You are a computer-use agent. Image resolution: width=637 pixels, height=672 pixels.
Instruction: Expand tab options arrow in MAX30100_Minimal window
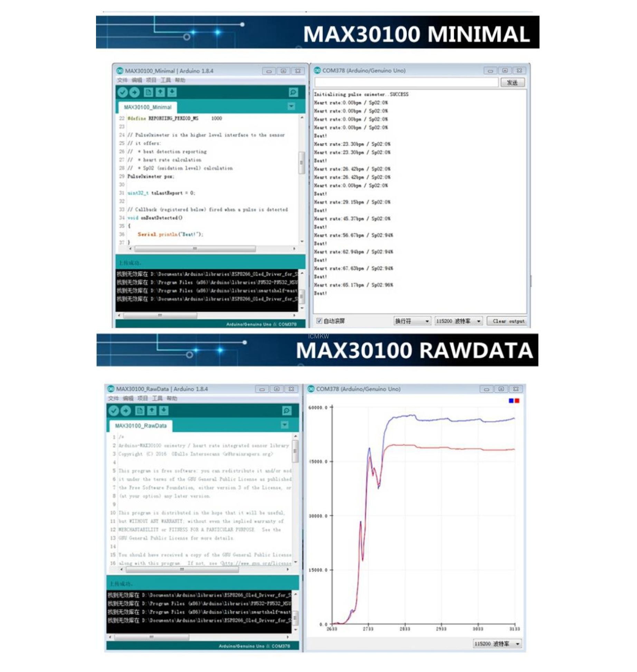[292, 106]
